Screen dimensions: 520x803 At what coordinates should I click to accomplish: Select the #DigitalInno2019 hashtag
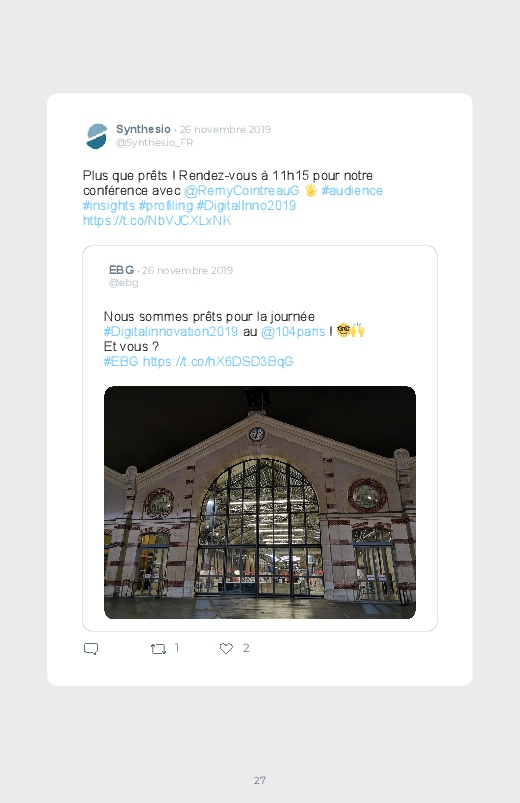click(x=246, y=205)
